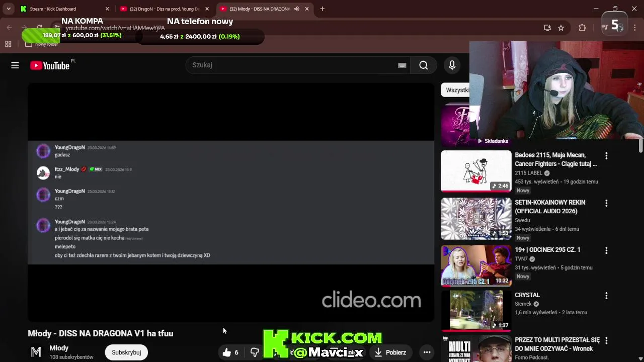Image resolution: width=644 pixels, height=362 pixels.
Task: Open Młody channel avatar
Action: (x=36, y=352)
